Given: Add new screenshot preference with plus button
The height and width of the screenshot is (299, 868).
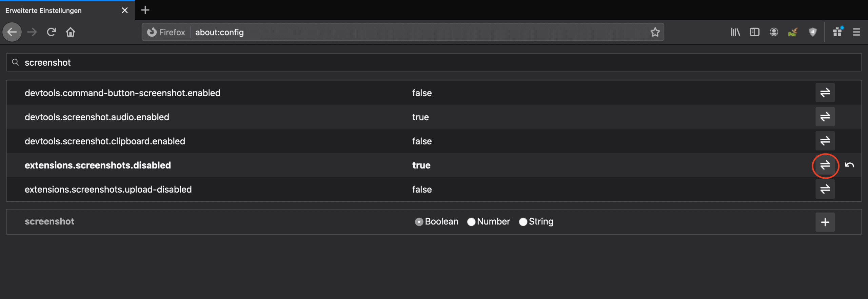Looking at the screenshot, I should coord(825,222).
